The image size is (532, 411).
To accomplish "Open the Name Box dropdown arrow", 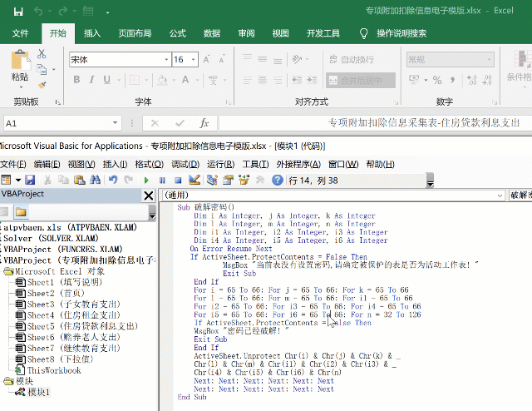I will [x=115, y=123].
